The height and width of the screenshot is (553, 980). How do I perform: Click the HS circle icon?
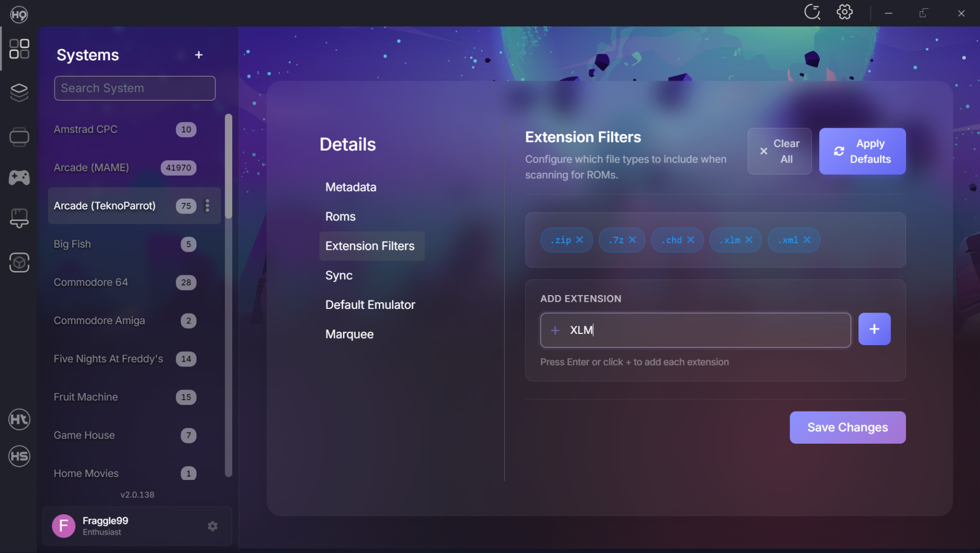(x=19, y=456)
